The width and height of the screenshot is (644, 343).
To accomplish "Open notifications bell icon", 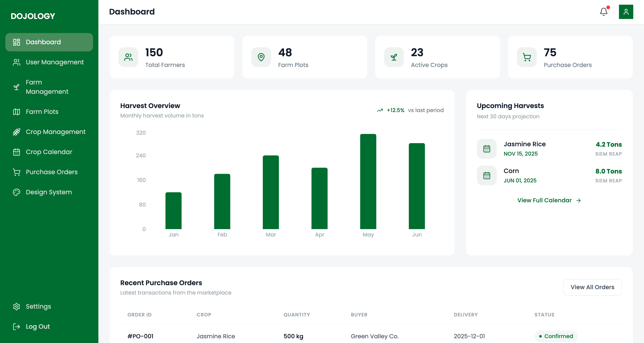I will (x=604, y=12).
